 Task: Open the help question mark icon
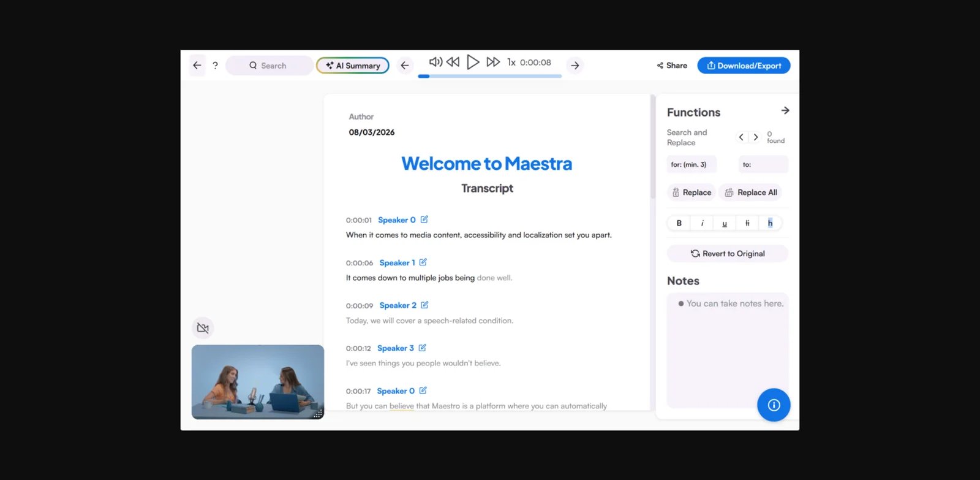(215, 66)
